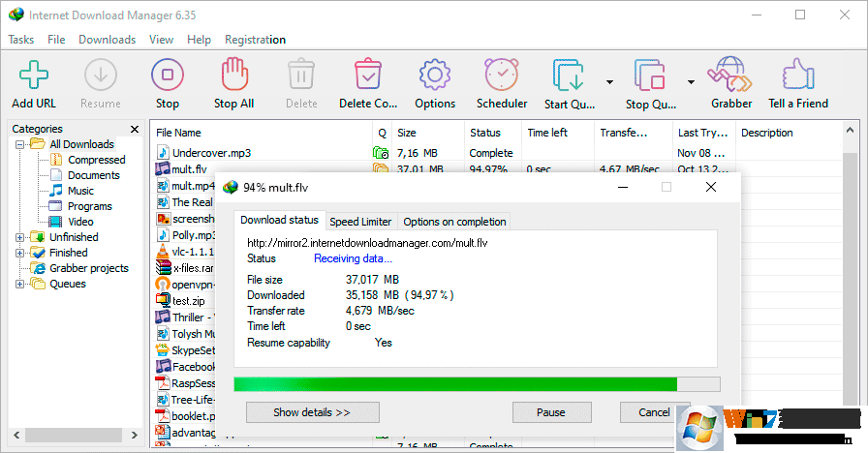This screenshot has width=868, height=453.
Task: Click the download URL text in the dialog
Action: click(x=367, y=243)
